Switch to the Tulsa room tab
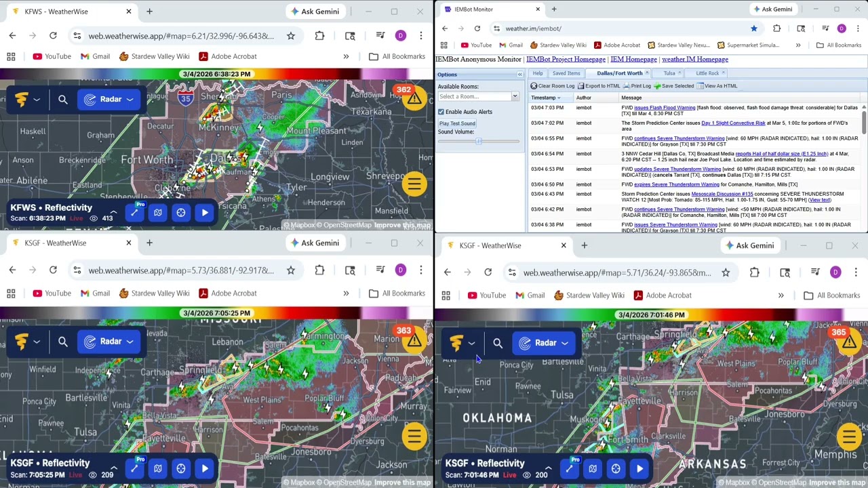 [669, 73]
